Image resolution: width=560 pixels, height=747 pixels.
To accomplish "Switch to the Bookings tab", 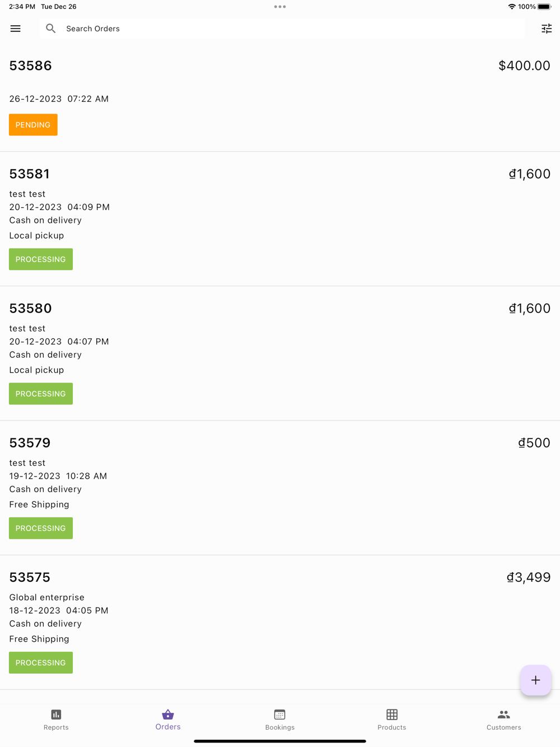I will coord(280,720).
